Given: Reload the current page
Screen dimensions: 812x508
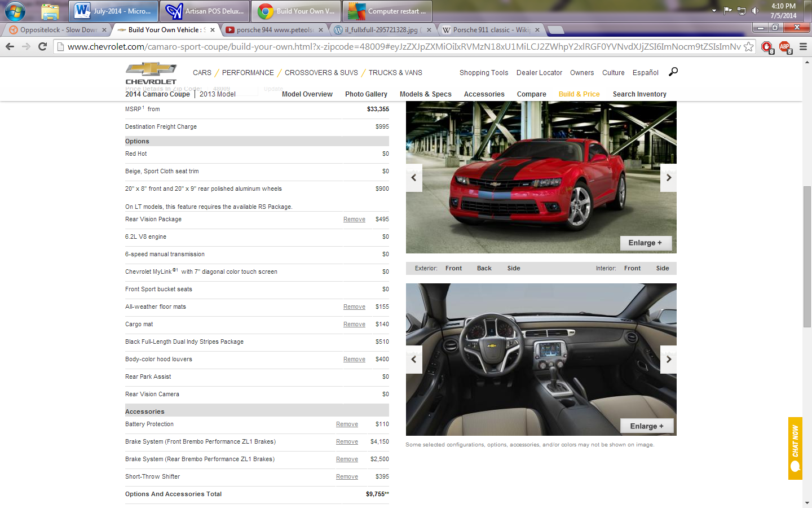Looking at the screenshot, I should (42, 46).
